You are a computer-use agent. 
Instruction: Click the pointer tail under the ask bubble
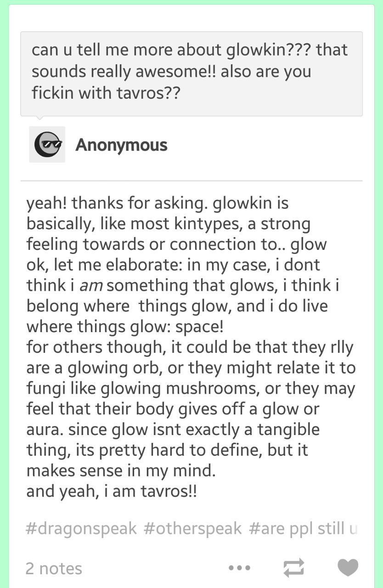(x=39, y=118)
